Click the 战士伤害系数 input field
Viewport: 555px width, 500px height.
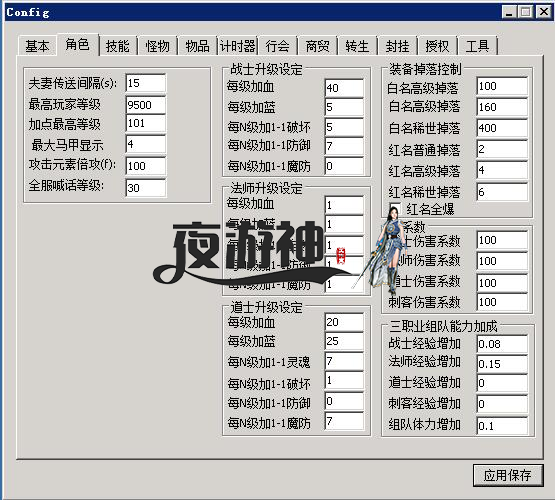pos(502,240)
